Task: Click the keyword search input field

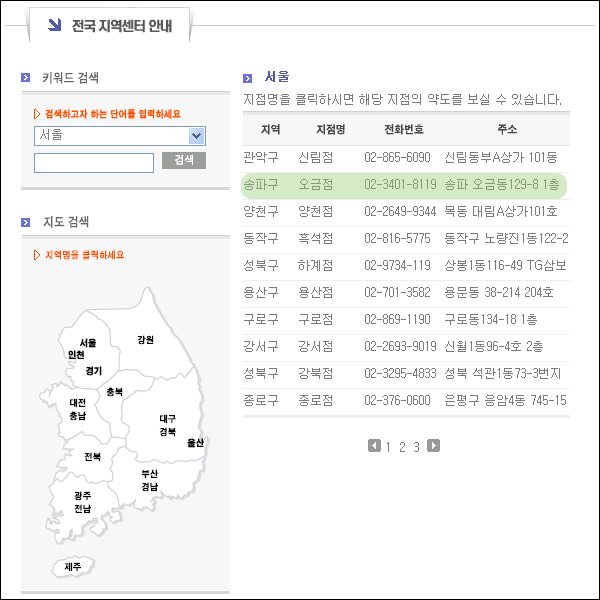Action: pyautogui.click(x=94, y=163)
